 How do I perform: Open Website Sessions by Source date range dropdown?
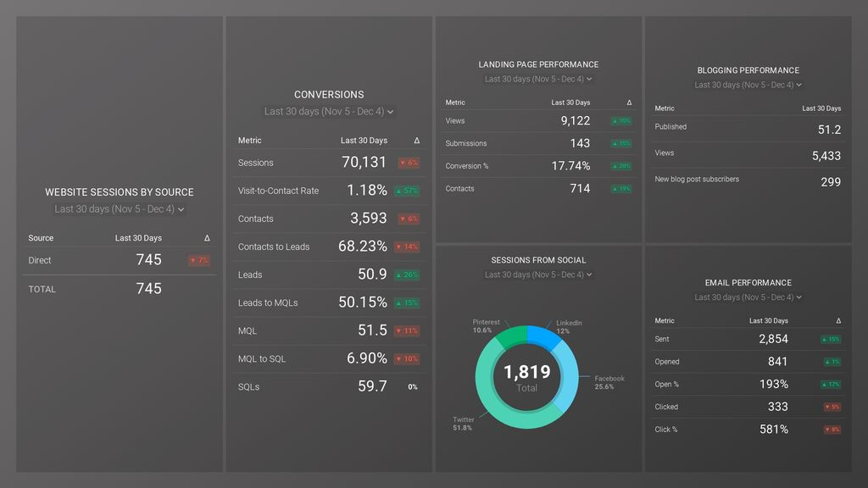click(x=120, y=209)
